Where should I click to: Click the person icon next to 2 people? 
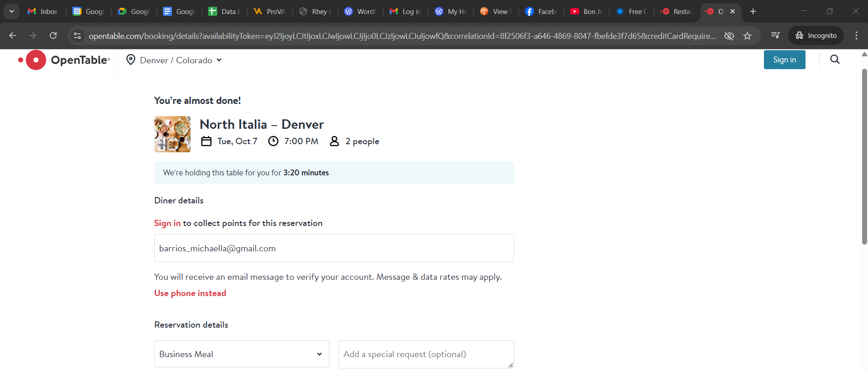334,141
